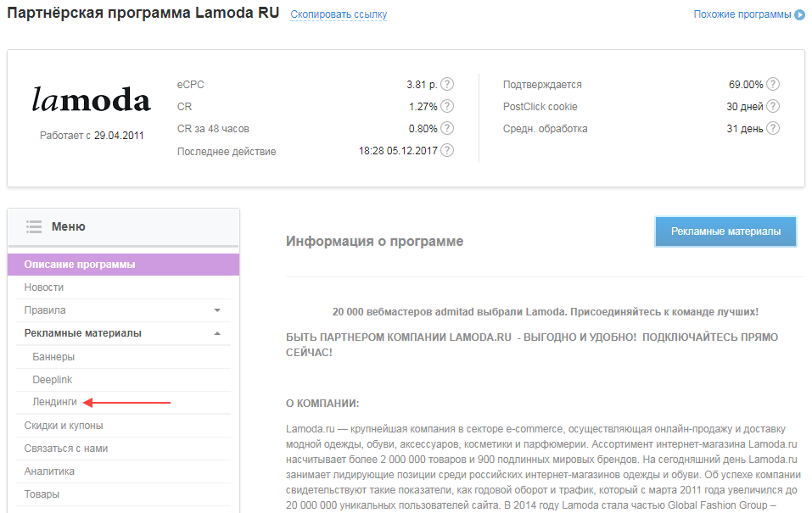Click help icon beside PostClick cookie 30 дней
Image resolution: width=812 pixels, height=513 pixels.
tap(773, 106)
